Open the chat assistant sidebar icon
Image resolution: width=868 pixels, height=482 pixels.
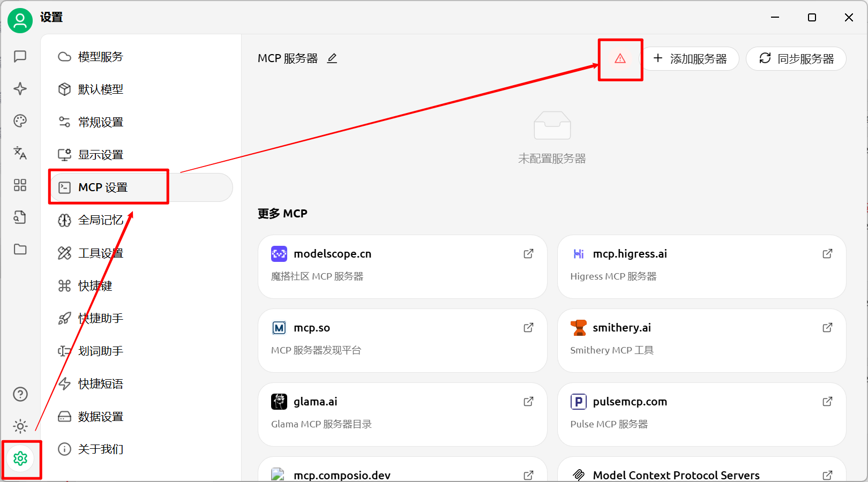pyautogui.click(x=20, y=57)
